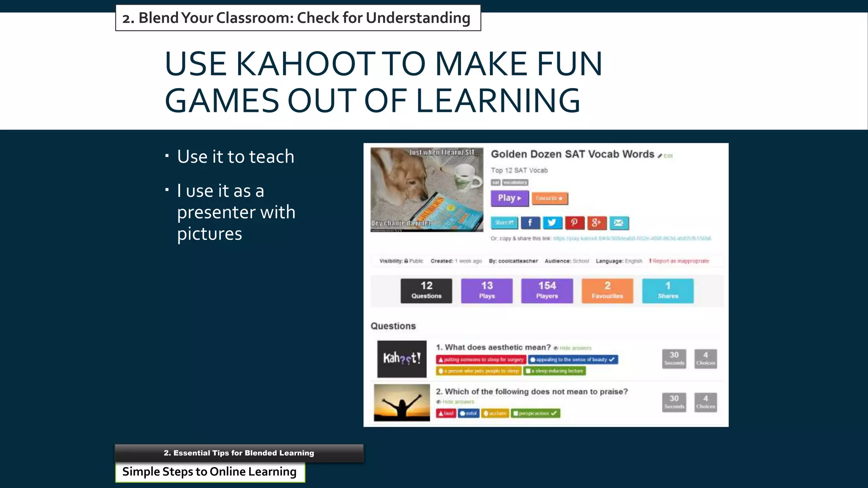Open the Kahoot logo thumbnail of question 1

[402, 359]
